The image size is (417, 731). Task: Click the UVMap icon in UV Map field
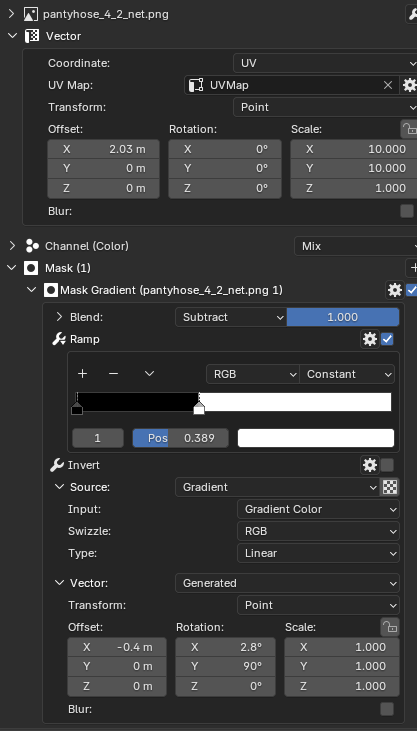click(x=196, y=85)
